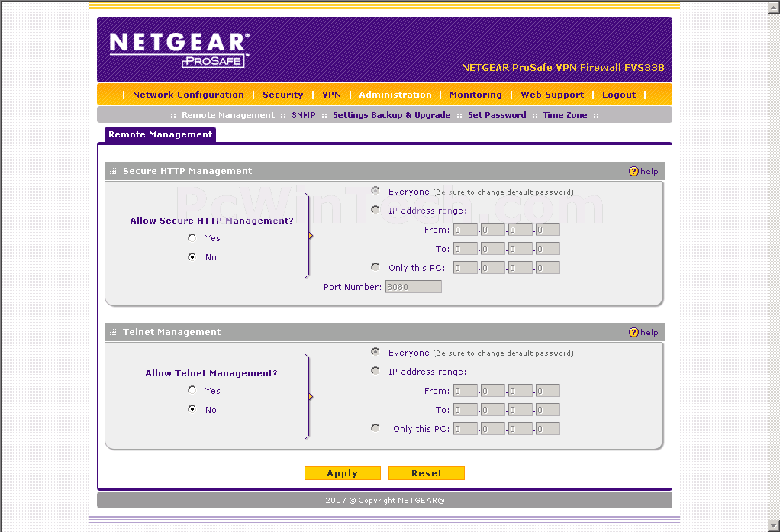Select Yes for Allow Telnet Management
Screen dimensions: 780x532
click(x=192, y=390)
